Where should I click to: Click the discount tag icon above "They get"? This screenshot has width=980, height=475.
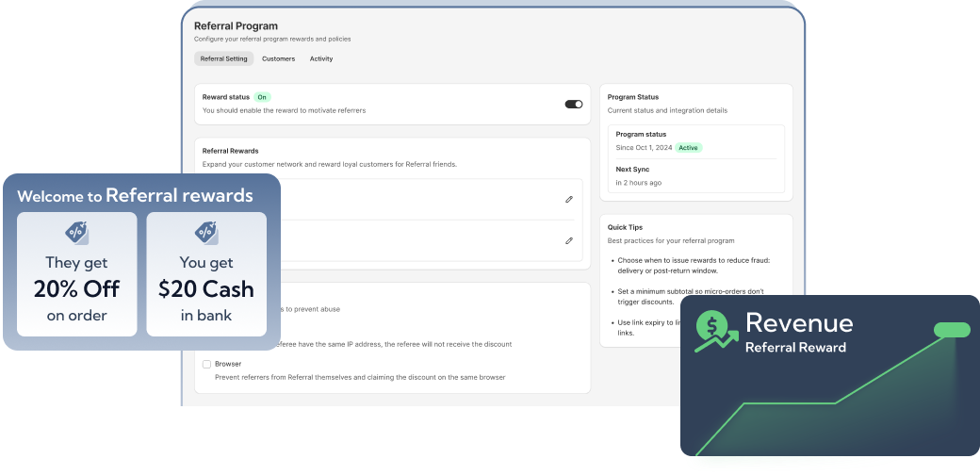pos(77,232)
